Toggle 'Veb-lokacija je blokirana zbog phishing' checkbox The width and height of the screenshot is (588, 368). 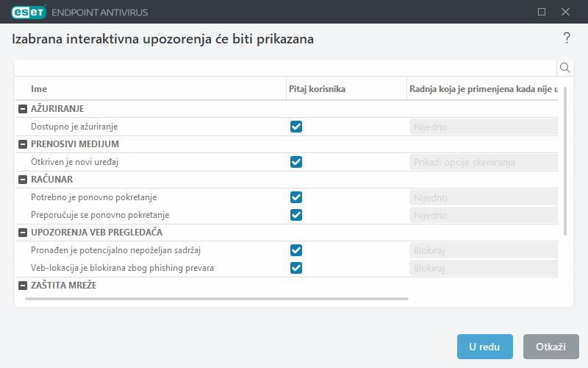pos(296,268)
